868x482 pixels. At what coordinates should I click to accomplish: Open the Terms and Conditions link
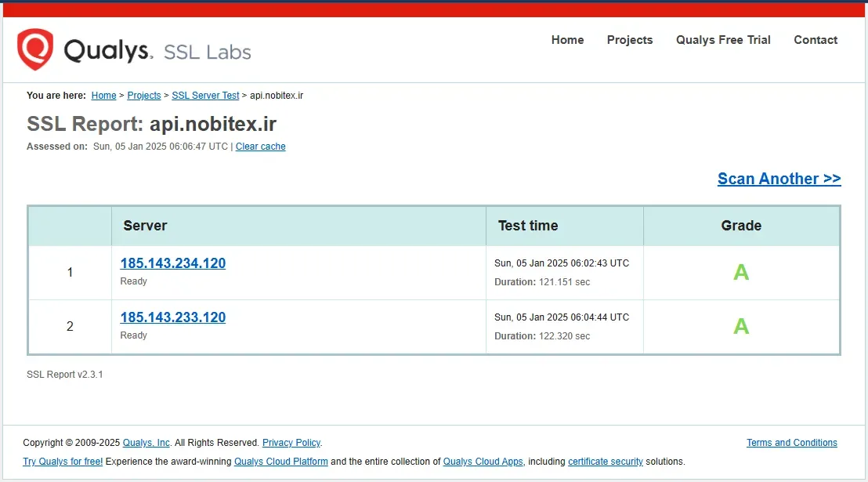pos(791,443)
